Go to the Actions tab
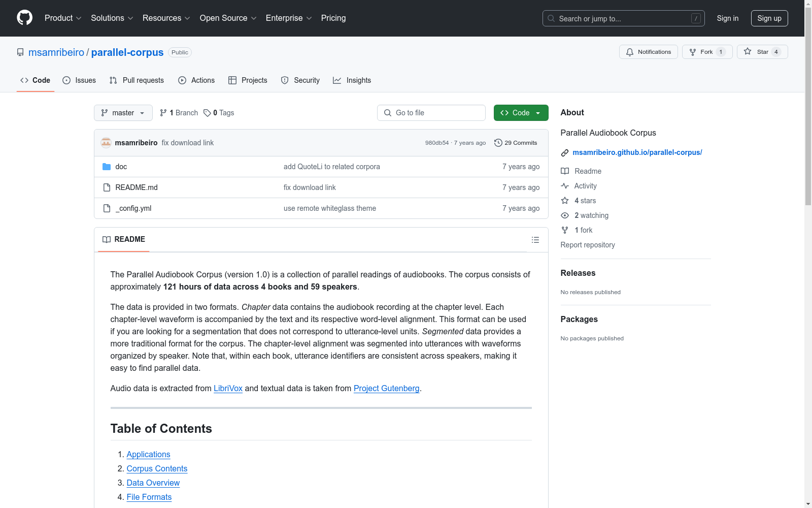This screenshot has width=812, height=508. click(196, 80)
